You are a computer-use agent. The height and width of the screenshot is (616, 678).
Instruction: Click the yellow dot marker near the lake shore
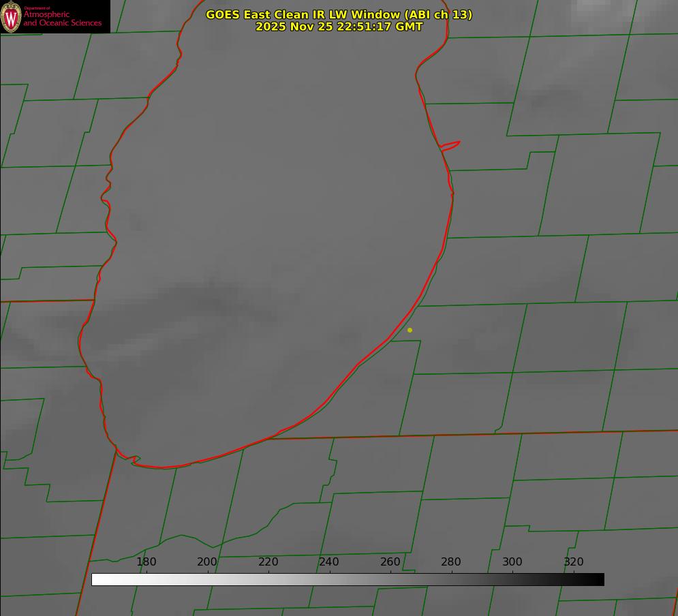pyautogui.click(x=410, y=330)
